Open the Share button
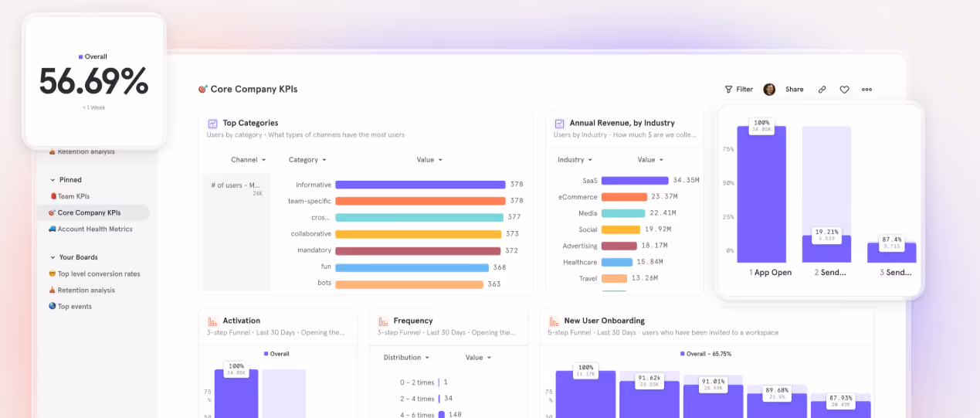Viewport: 980px width, 418px height. click(795, 90)
